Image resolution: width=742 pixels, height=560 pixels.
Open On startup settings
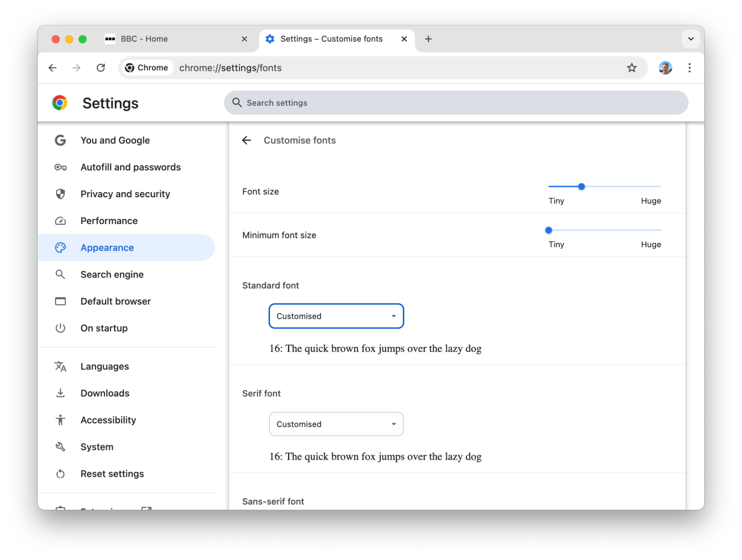click(126, 328)
